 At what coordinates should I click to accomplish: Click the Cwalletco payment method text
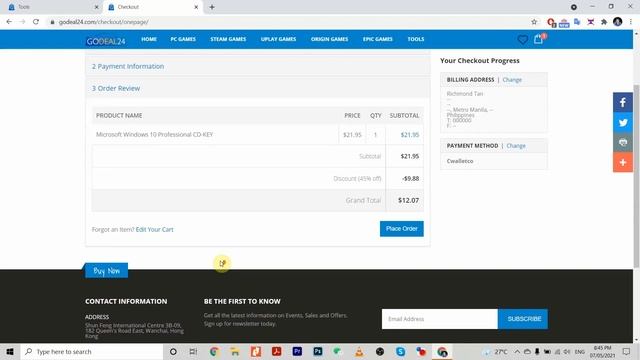click(460, 161)
